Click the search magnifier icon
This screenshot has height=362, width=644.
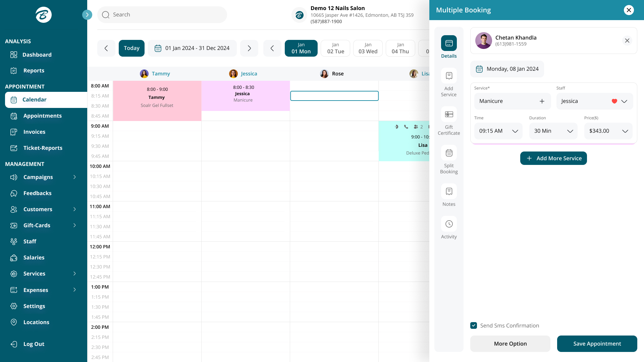click(106, 14)
